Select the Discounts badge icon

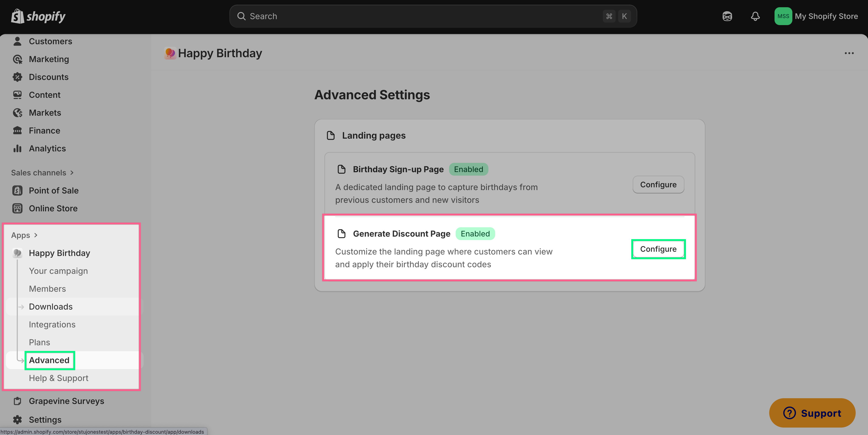tap(17, 77)
